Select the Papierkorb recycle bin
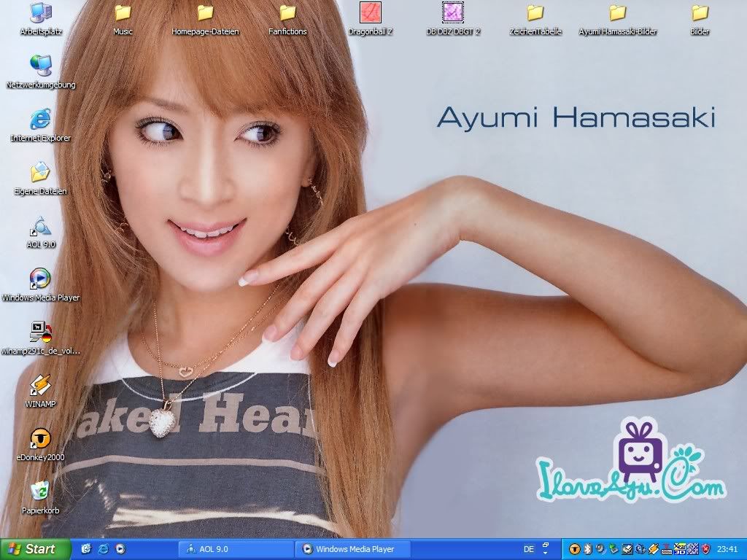747x560 pixels. coord(41,497)
